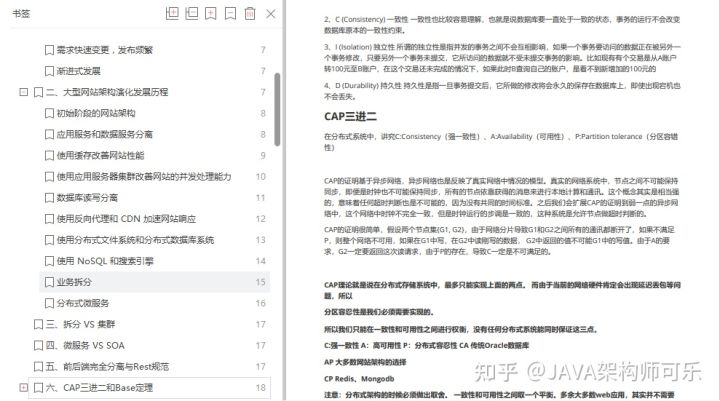The height and width of the screenshot is (401, 720).
Task: Click bookmark icon beside 分布式微服务
Action: click(x=49, y=304)
